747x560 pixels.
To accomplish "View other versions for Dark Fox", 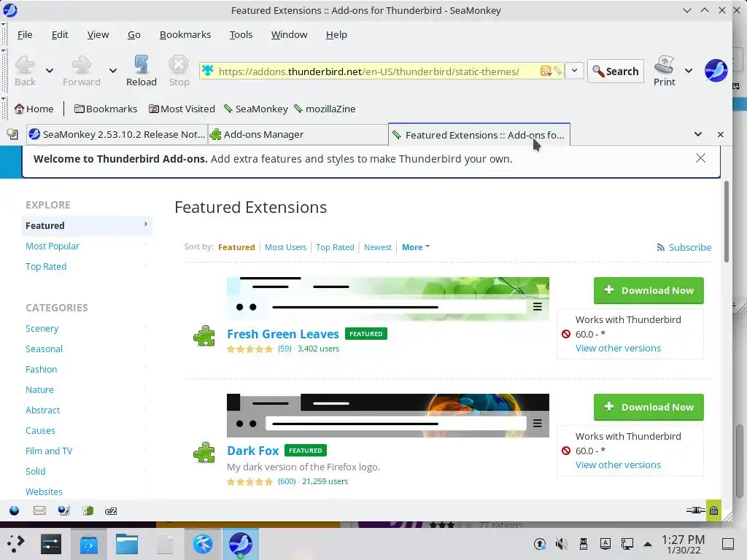I will click(618, 464).
